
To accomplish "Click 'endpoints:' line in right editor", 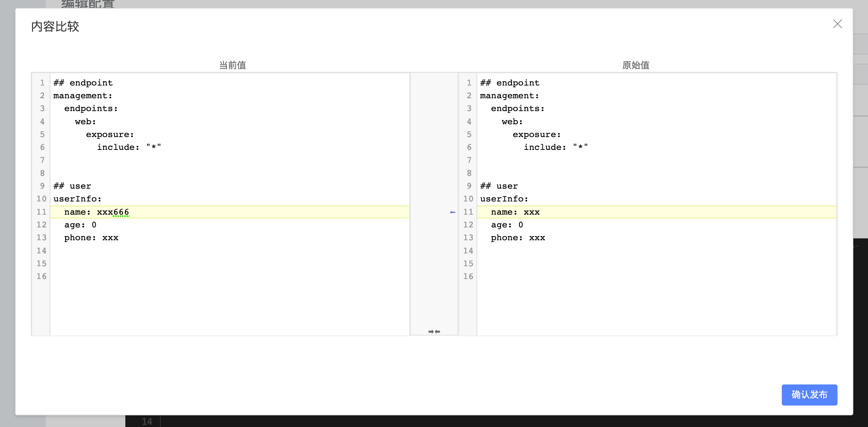I will 518,109.
